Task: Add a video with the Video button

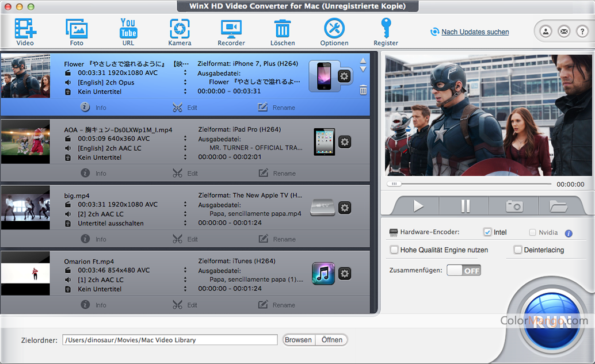Action: click(x=25, y=32)
